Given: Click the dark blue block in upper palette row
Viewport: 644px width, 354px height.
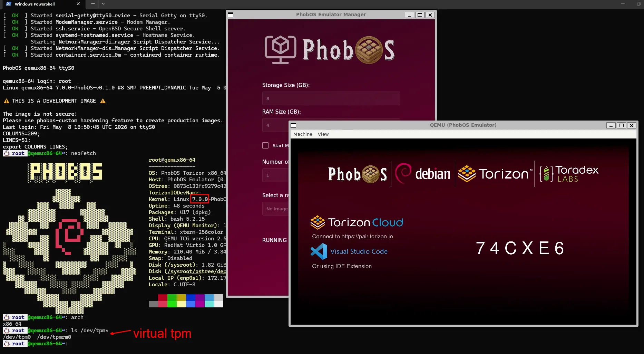Looking at the screenshot, I should coord(191,297).
